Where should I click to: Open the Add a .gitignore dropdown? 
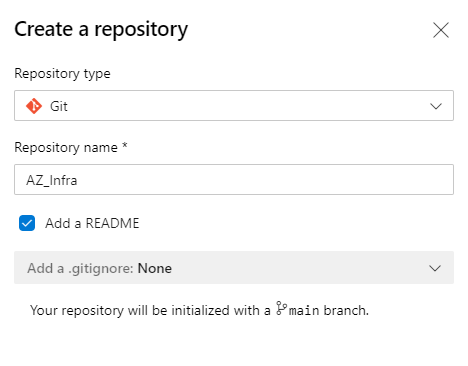click(x=234, y=268)
